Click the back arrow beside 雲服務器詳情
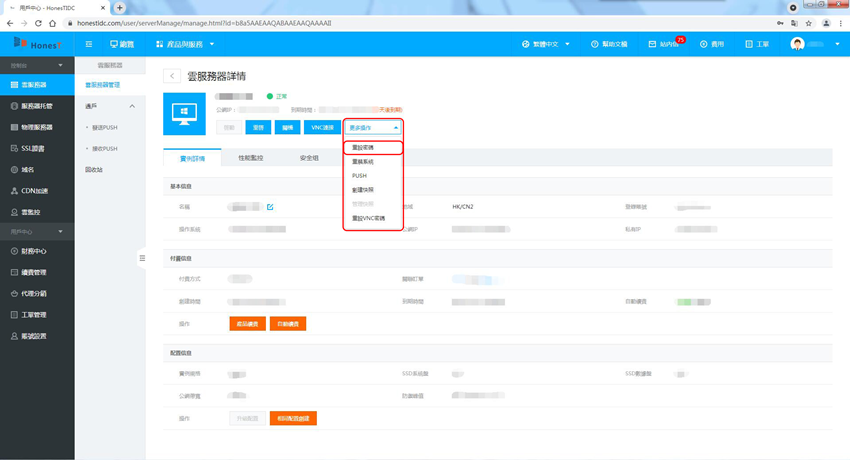 coord(172,76)
